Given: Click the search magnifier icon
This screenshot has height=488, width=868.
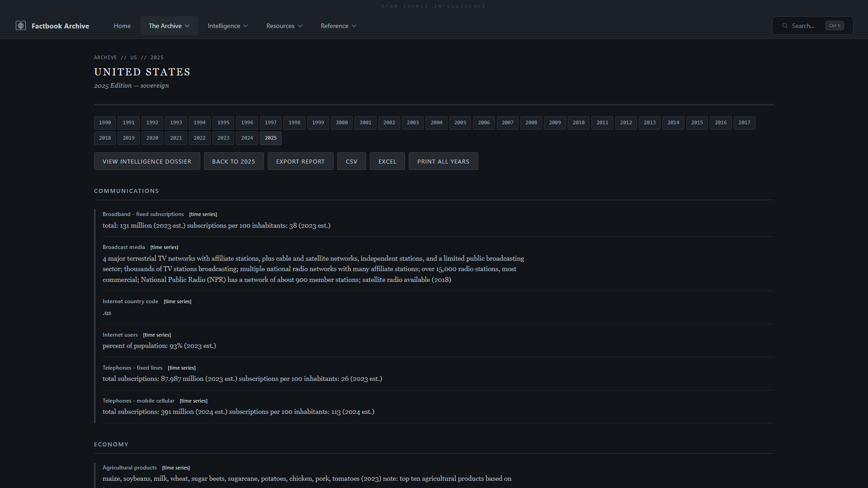Looking at the screenshot, I should point(785,26).
